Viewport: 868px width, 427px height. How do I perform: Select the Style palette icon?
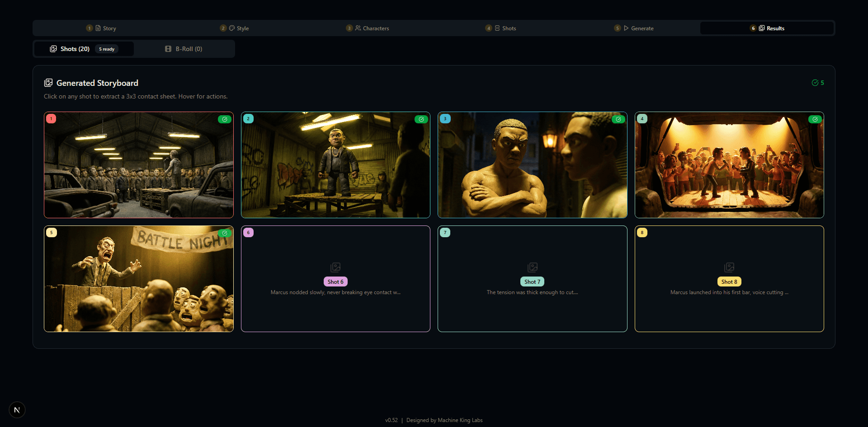(232, 28)
